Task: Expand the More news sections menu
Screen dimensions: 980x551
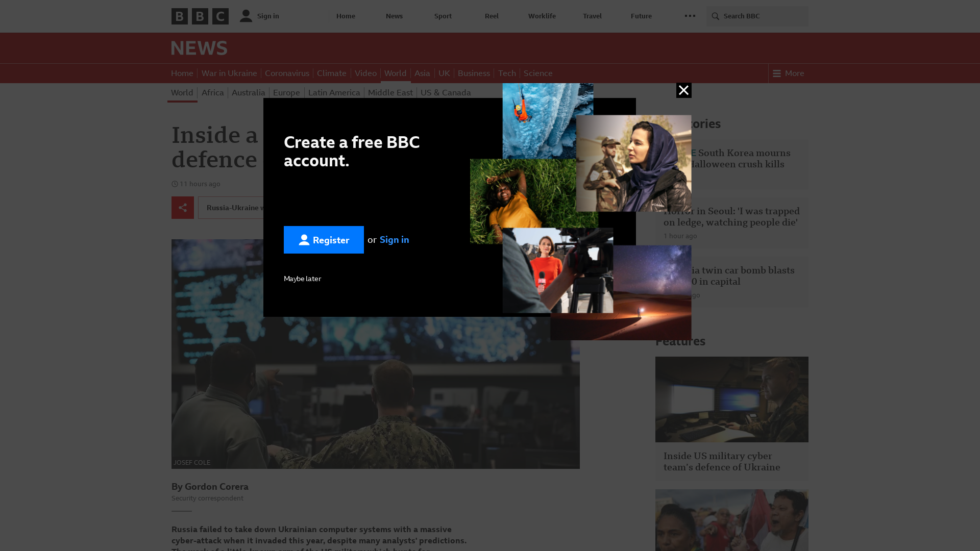Action: (x=789, y=73)
